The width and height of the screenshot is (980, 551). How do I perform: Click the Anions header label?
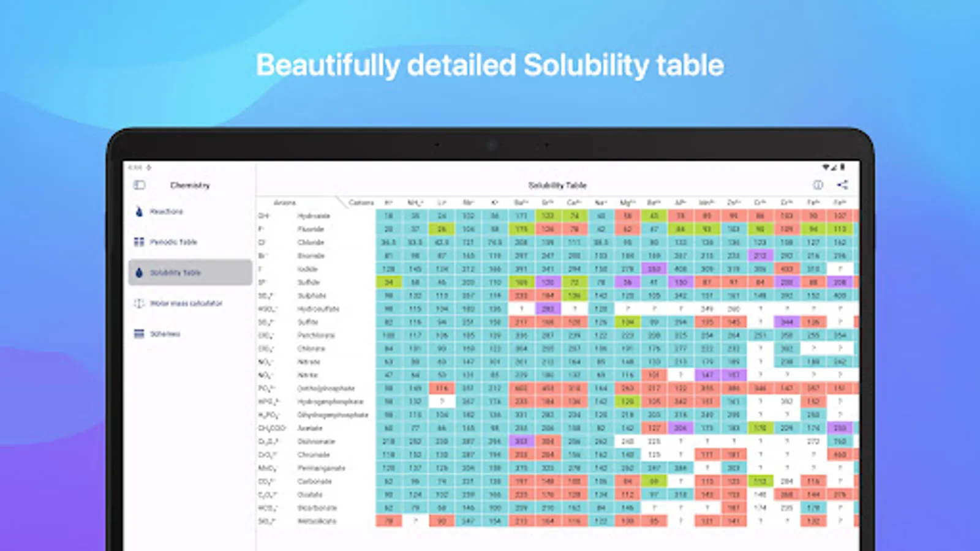pyautogui.click(x=285, y=203)
